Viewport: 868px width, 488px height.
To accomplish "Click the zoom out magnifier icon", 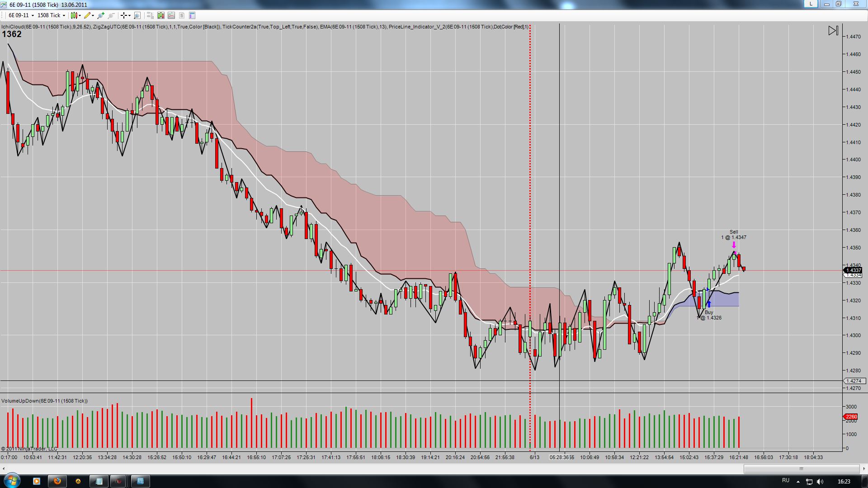I will (111, 15).
